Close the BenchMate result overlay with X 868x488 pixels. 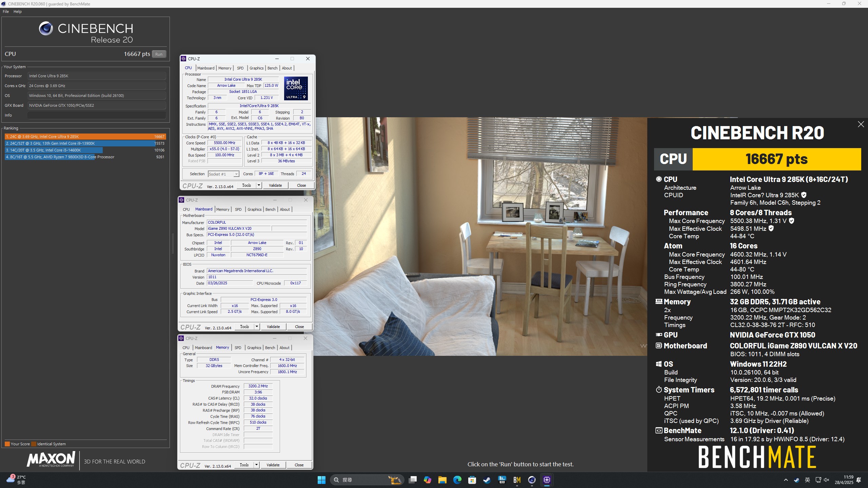pos(861,124)
